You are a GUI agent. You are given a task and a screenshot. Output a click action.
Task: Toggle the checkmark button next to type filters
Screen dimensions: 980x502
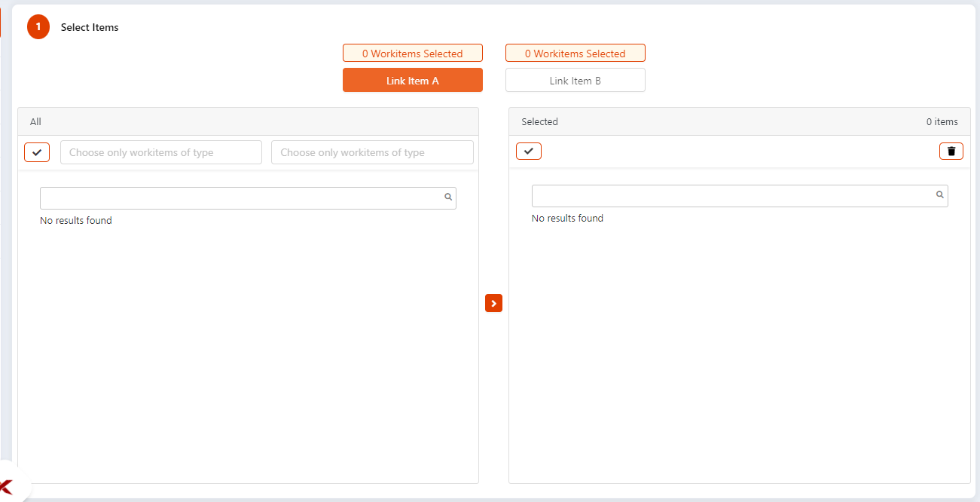[37, 152]
